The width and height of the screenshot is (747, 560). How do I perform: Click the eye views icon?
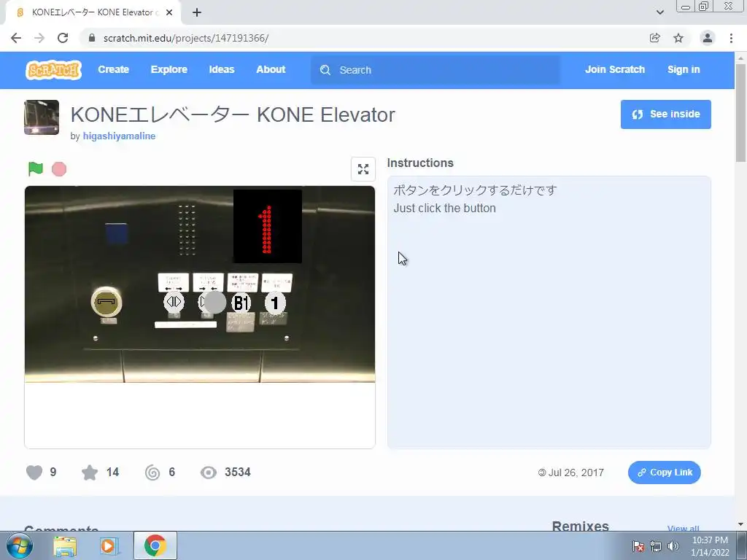(x=208, y=472)
